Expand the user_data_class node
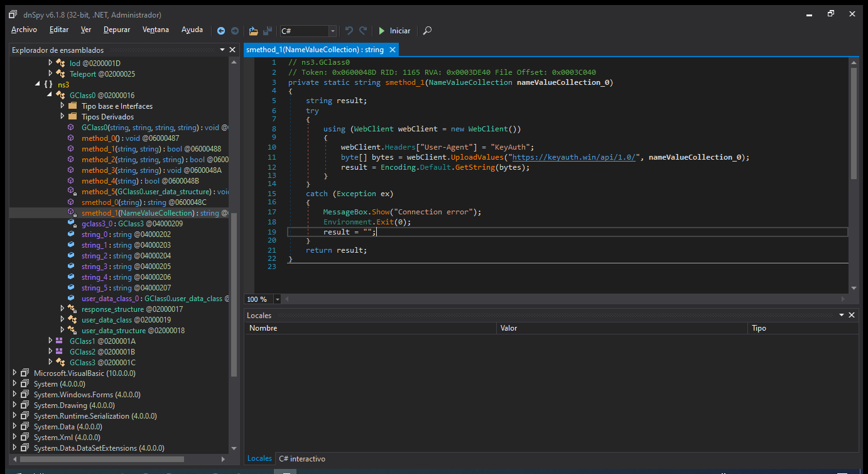Viewport: 868px width, 474px height. [63, 319]
